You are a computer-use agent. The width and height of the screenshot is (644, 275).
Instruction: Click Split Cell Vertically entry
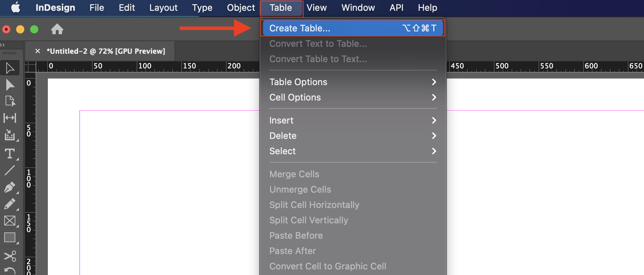353,220
